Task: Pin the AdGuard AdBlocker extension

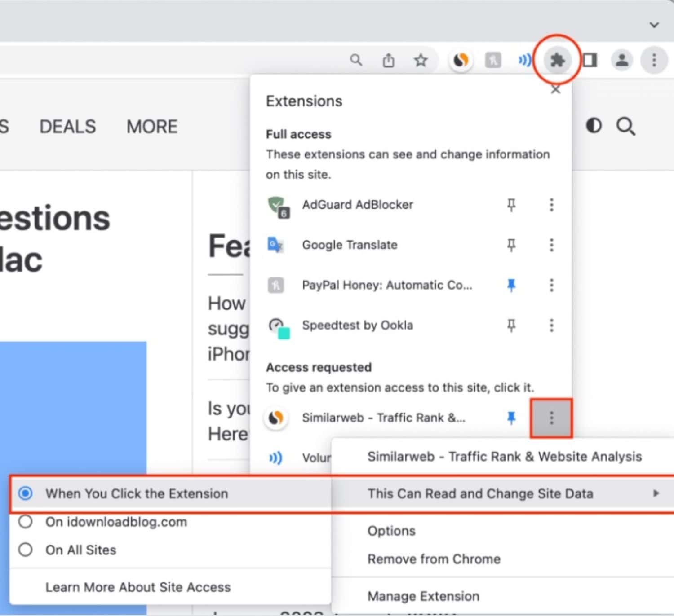Action: [511, 205]
